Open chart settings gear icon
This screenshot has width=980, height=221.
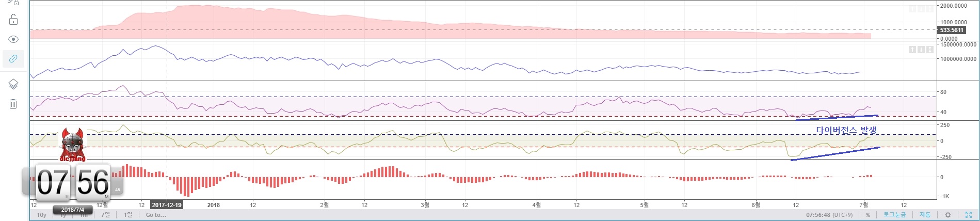tap(948, 215)
